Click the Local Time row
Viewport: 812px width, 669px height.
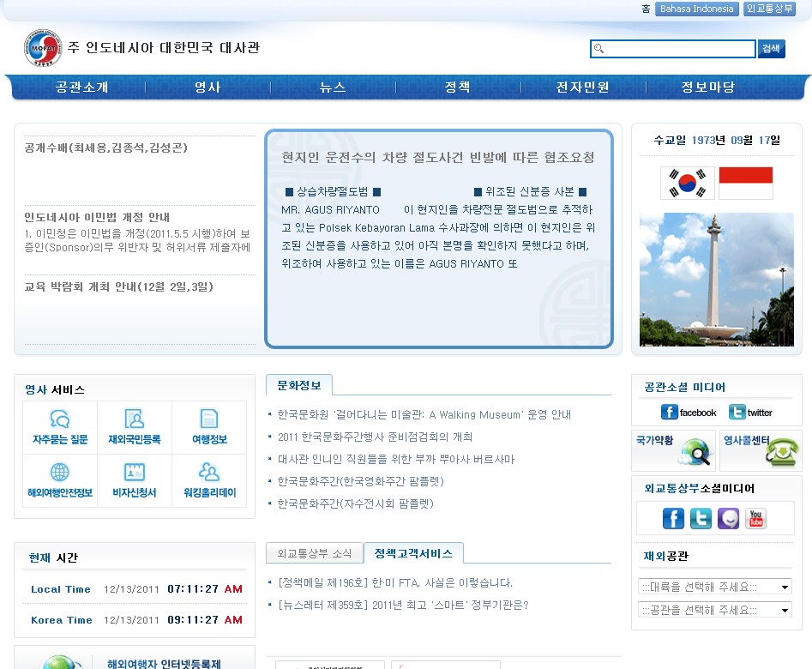[135, 589]
